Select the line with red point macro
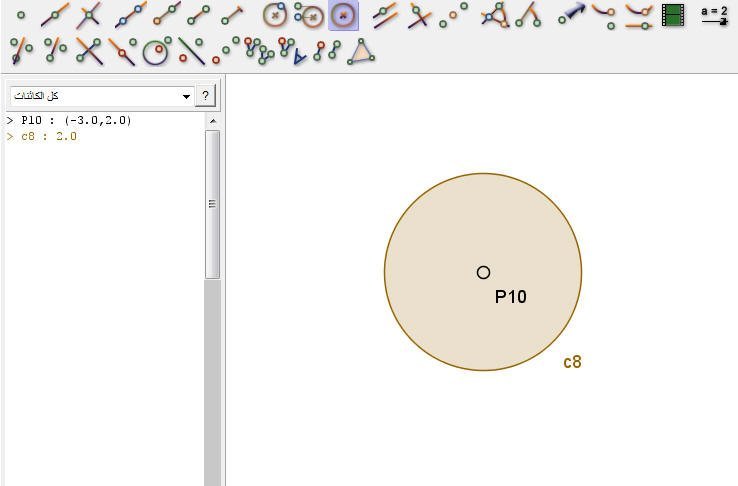Viewport: 738px width, 486px height. (123, 50)
